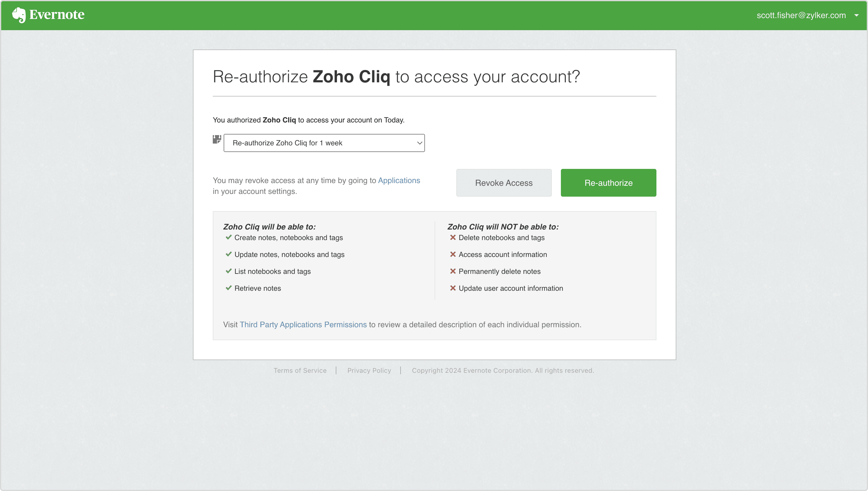
Task: Open the re-authorize duration dropdown
Action: (x=324, y=143)
